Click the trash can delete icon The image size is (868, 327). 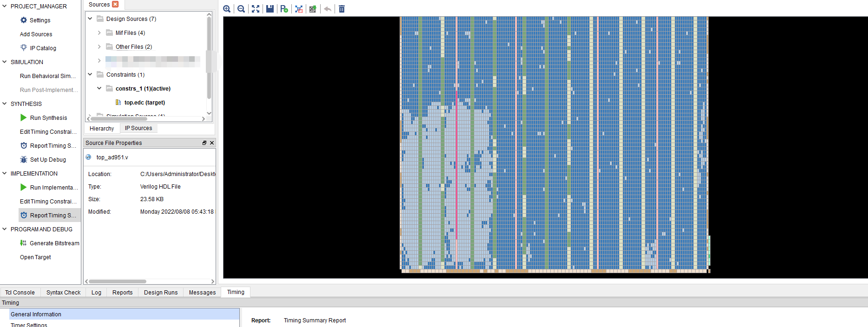(342, 9)
